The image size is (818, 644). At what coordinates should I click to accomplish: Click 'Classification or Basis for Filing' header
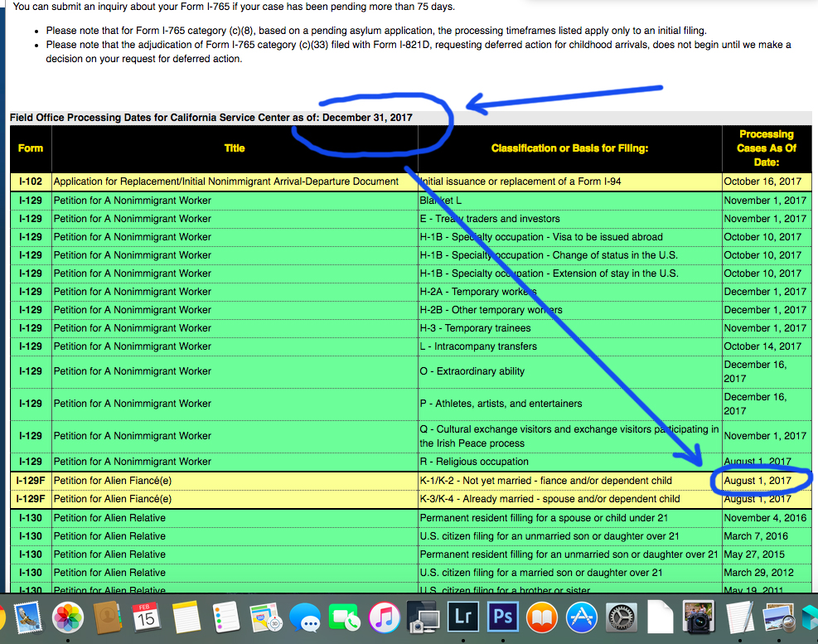(569, 148)
